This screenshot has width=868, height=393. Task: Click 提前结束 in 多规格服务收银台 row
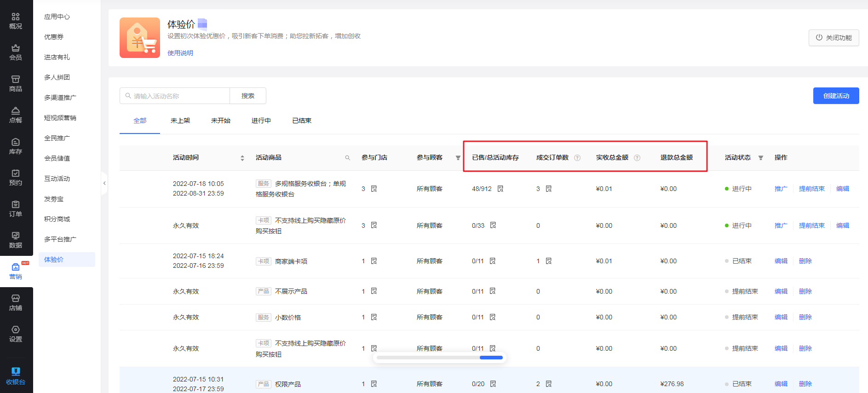(x=811, y=189)
